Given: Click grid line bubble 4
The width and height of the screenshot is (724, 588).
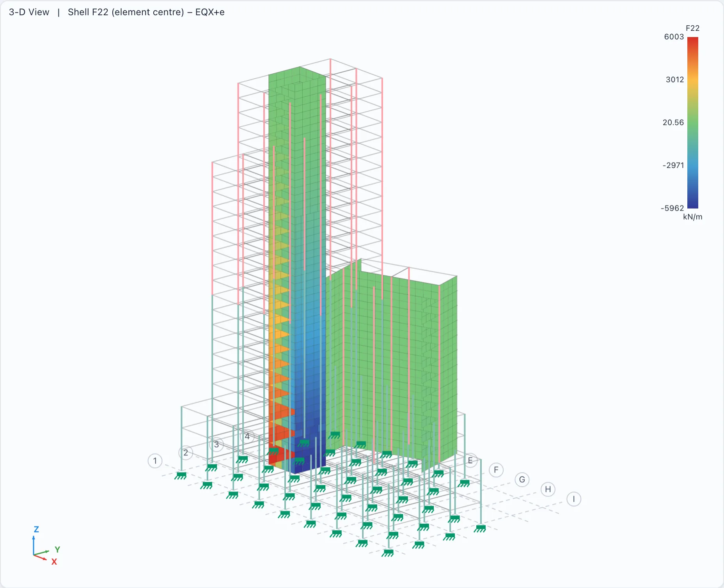Looking at the screenshot, I should pyautogui.click(x=247, y=436).
